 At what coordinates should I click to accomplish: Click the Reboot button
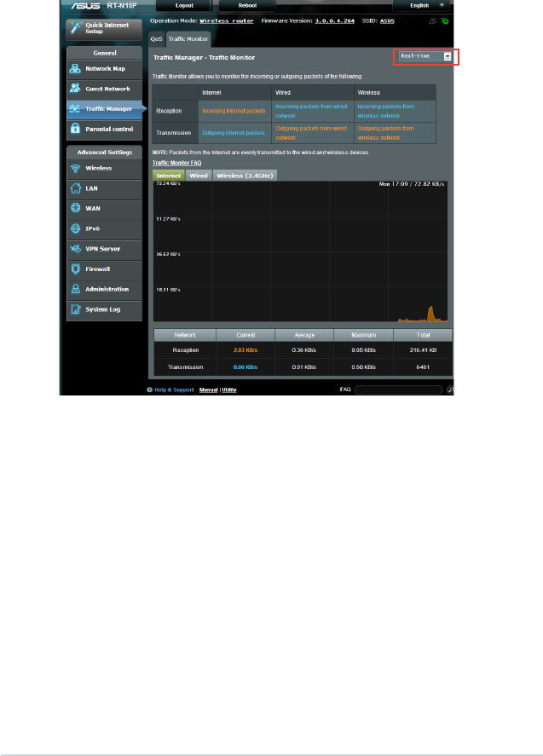tap(247, 6)
